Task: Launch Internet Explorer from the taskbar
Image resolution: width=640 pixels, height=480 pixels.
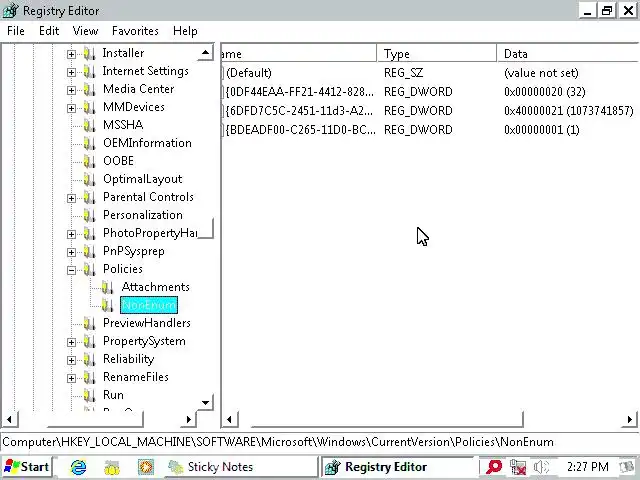Action: tap(78, 467)
